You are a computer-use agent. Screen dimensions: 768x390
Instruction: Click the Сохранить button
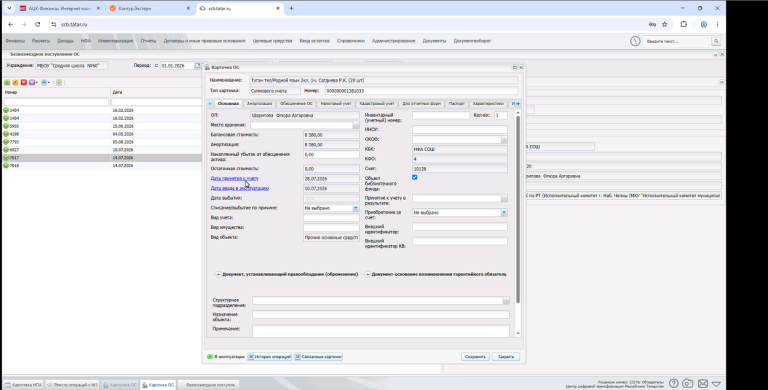pos(475,357)
